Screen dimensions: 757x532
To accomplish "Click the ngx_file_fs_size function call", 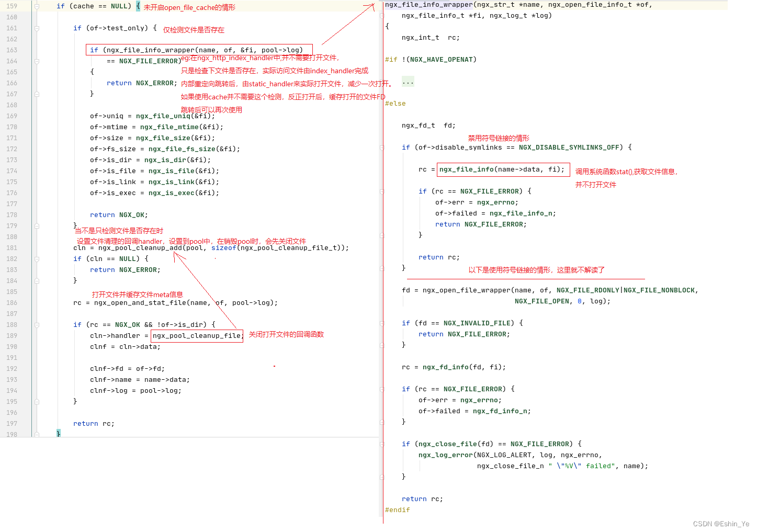I will click(x=182, y=149).
